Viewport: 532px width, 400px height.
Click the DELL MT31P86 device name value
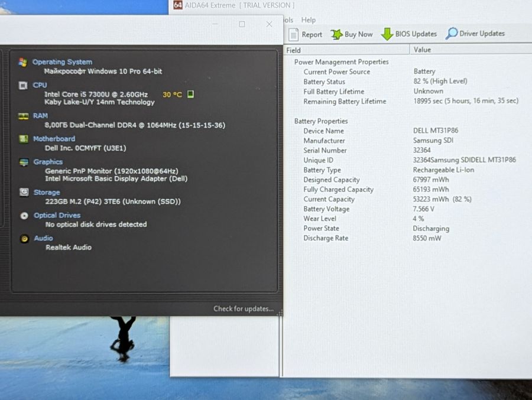pos(436,130)
